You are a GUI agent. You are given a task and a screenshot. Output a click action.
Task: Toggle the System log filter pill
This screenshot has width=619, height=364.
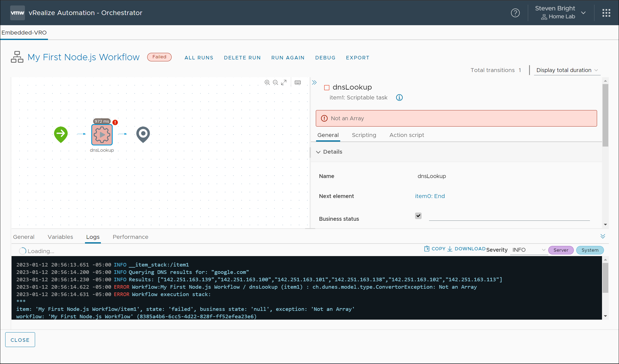click(x=590, y=250)
